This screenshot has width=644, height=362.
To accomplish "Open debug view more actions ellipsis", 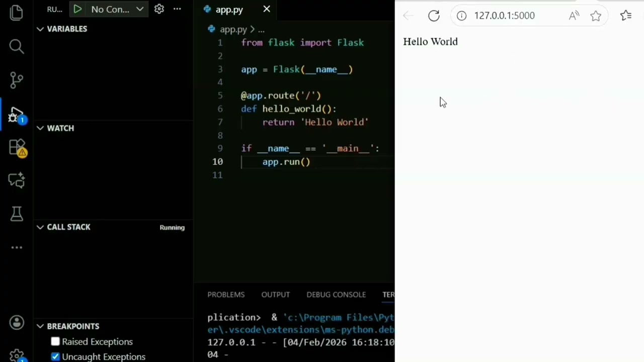I will [x=177, y=9].
